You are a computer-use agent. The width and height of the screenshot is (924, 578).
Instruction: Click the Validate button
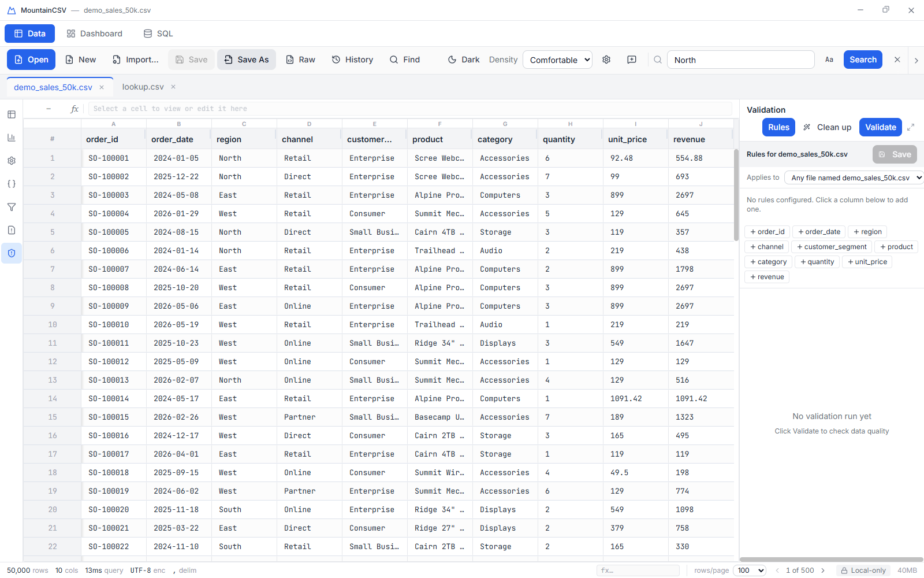[x=880, y=127]
